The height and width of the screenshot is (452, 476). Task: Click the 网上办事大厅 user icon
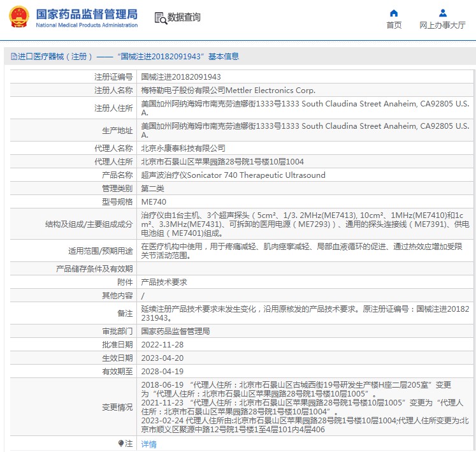point(443,13)
